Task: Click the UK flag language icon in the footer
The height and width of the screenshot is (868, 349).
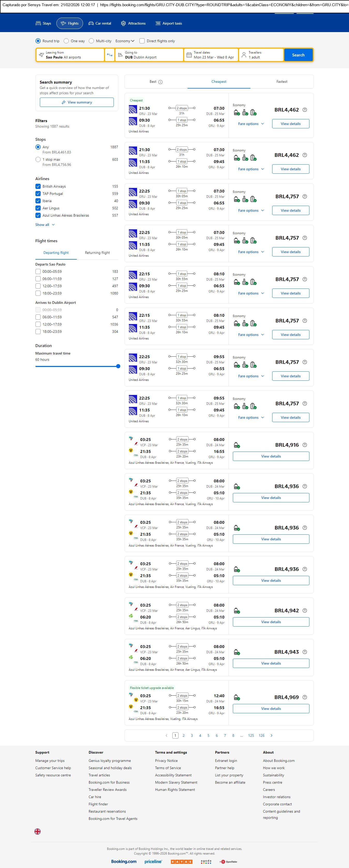Action: point(38,831)
